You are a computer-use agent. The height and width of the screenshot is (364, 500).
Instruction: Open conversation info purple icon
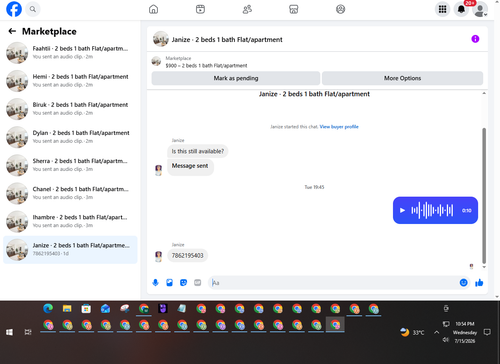(x=475, y=39)
